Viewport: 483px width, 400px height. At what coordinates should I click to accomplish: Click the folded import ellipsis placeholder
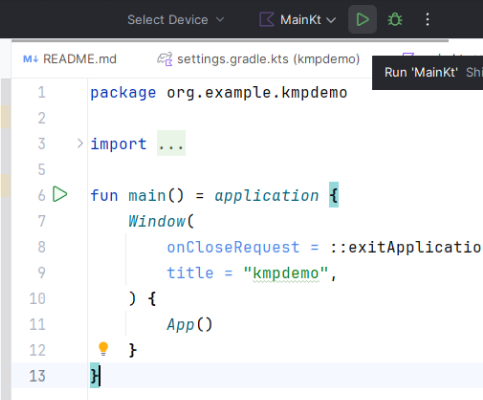[171, 143]
